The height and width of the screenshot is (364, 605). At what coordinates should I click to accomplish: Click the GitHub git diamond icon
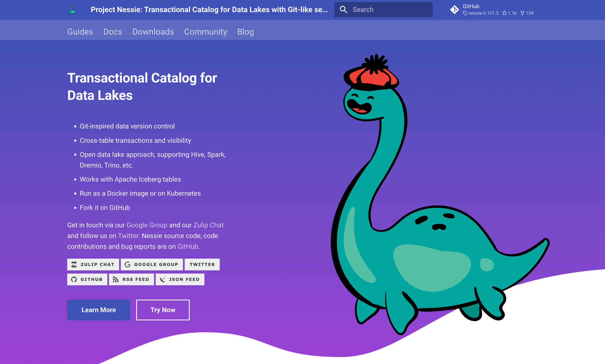pos(454,10)
